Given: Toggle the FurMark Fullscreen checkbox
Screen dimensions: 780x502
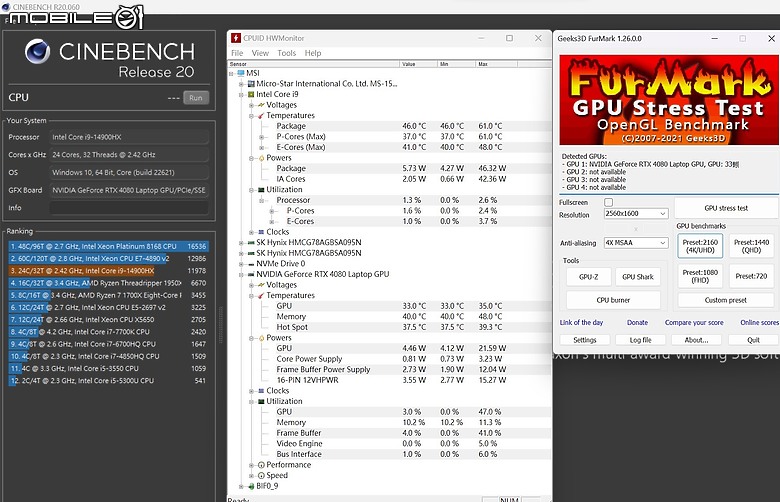Looking at the screenshot, I should click(608, 202).
